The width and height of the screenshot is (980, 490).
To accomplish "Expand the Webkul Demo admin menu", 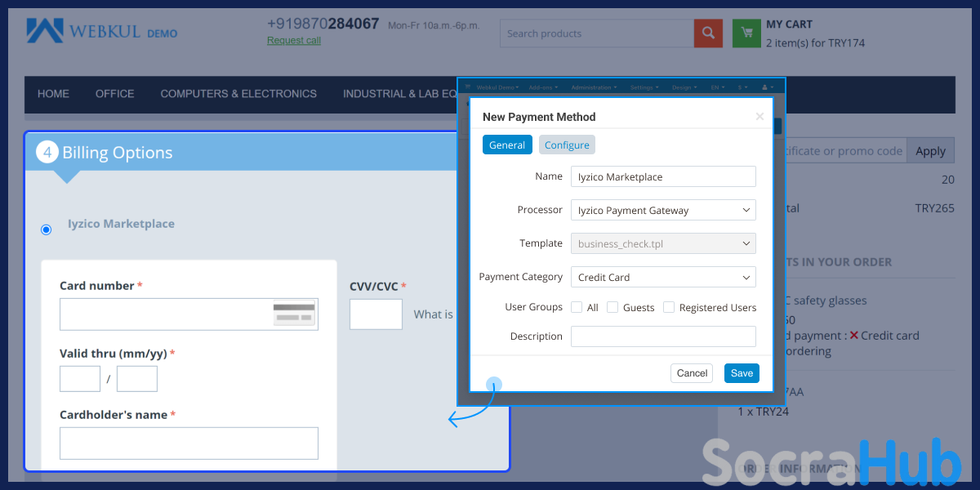I will [x=498, y=87].
